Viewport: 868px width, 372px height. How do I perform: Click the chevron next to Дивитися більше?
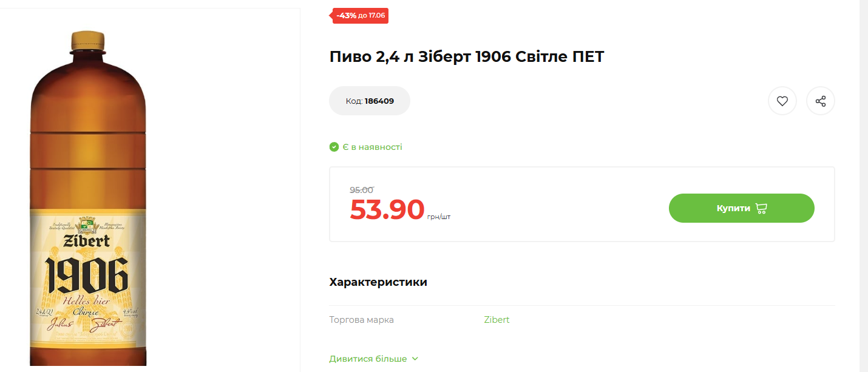[x=415, y=359]
